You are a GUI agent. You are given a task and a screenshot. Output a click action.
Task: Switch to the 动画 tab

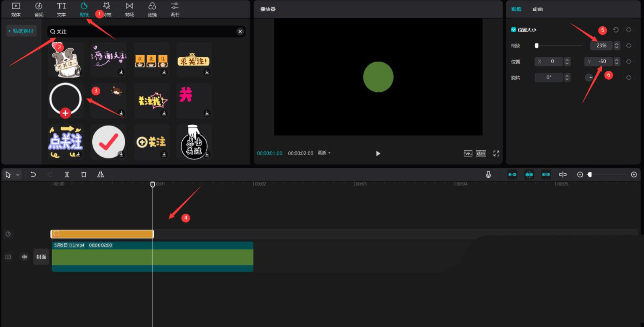(537, 9)
